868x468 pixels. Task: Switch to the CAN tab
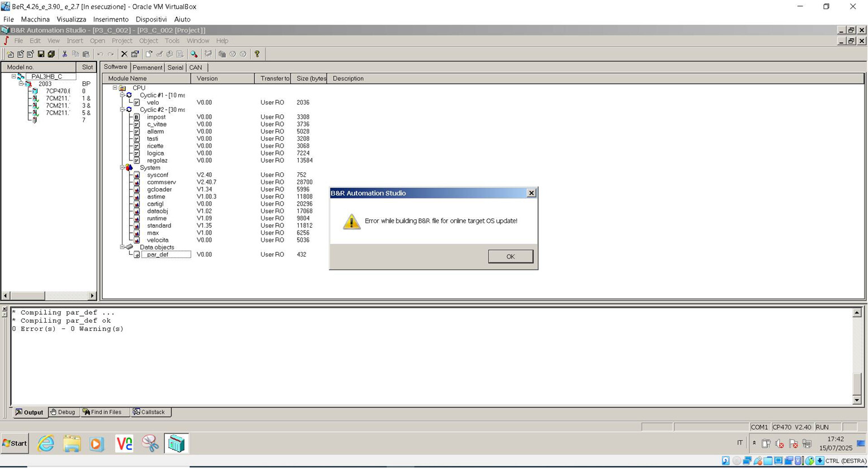point(195,68)
